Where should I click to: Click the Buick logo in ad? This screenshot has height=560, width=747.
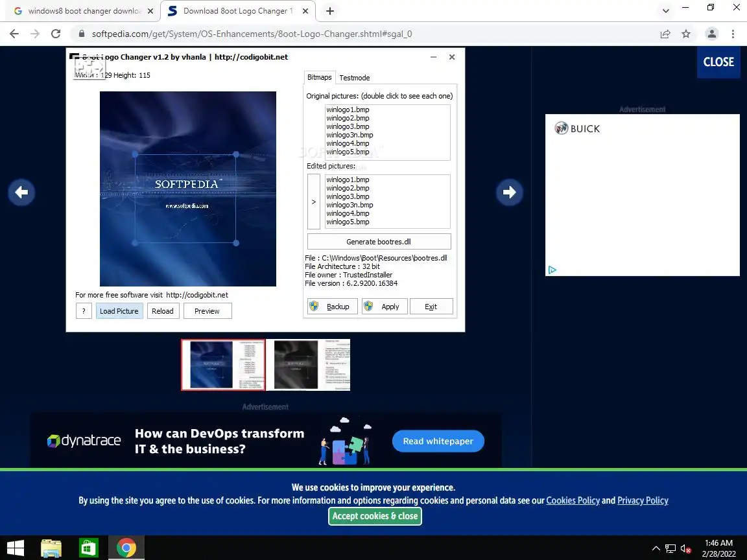577,128
